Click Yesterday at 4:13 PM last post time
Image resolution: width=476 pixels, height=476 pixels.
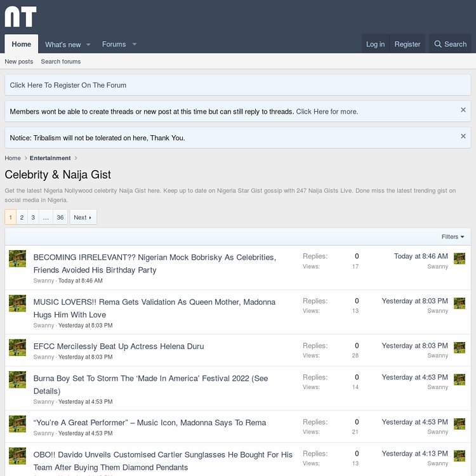point(414,453)
